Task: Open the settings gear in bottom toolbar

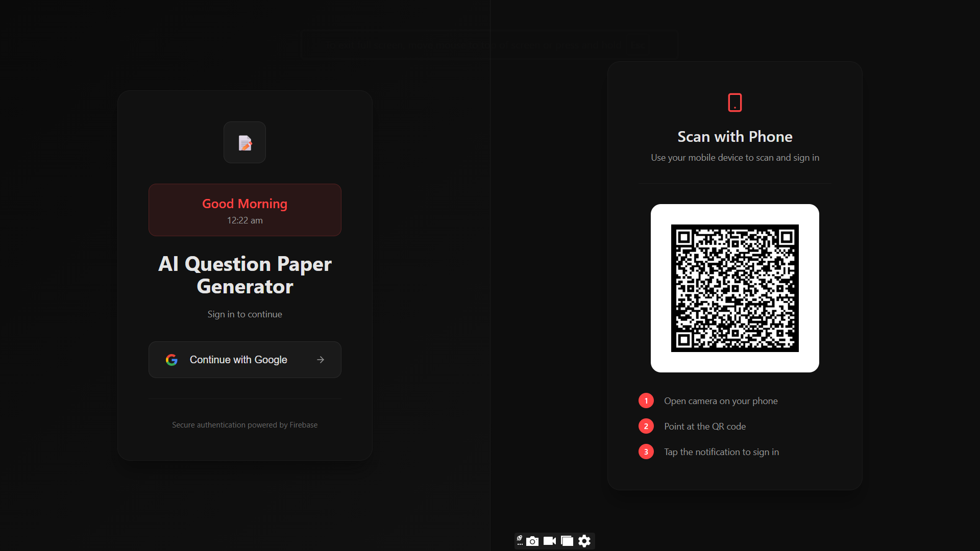Action: pyautogui.click(x=584, y=541)
